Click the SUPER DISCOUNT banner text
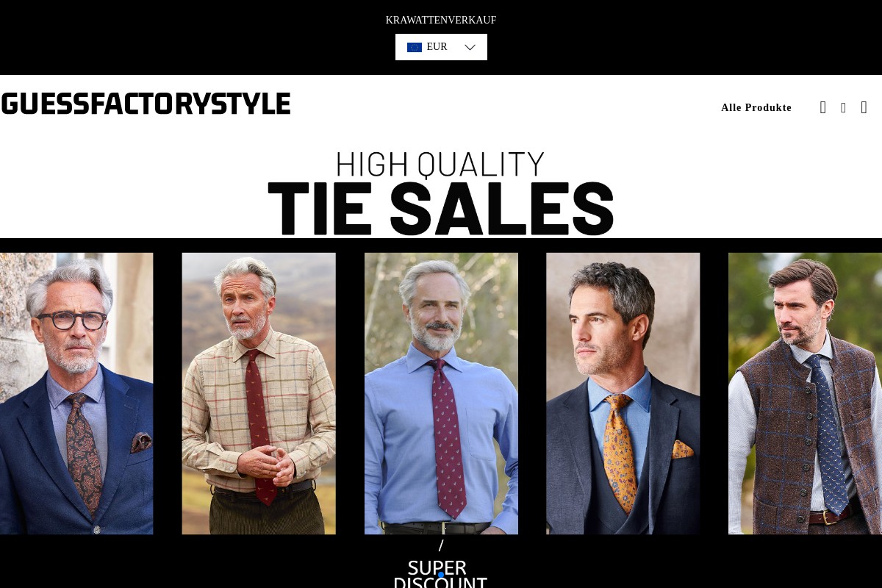 pos(440,575)
